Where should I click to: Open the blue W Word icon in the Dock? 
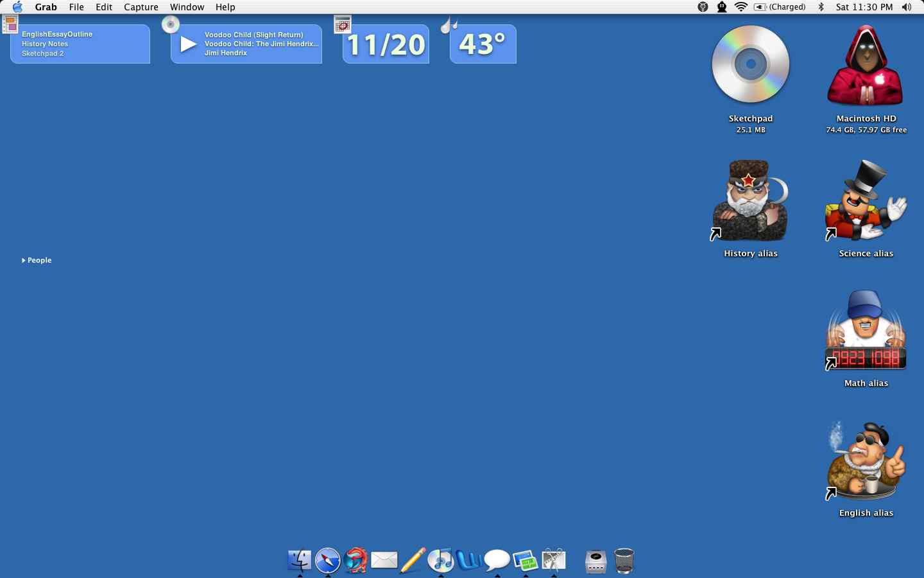469,560
